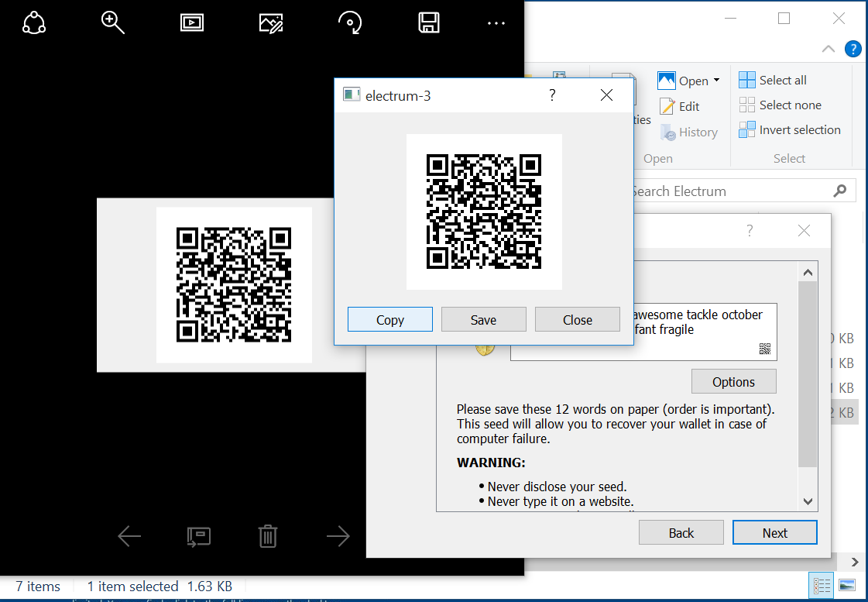Click Select all in Explorer ribbon
Screen dimensions: 868x602
pyautogui.click(x=773, y=81)
